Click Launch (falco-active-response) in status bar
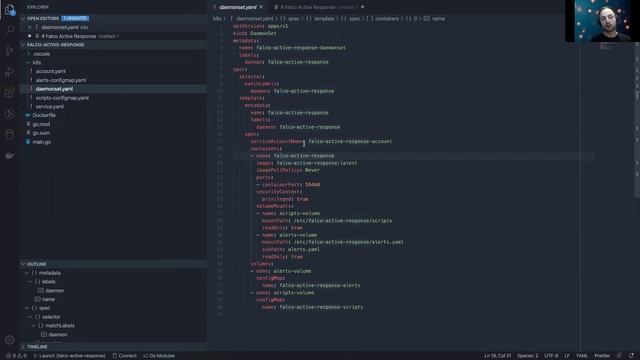This screenshot has width=640, height=360. [69, 356]
